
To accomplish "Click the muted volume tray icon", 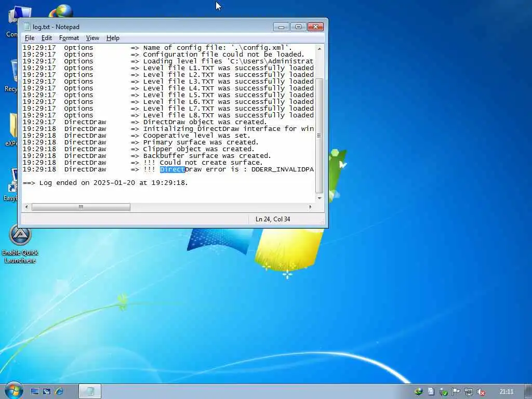I will click(481, 392).
